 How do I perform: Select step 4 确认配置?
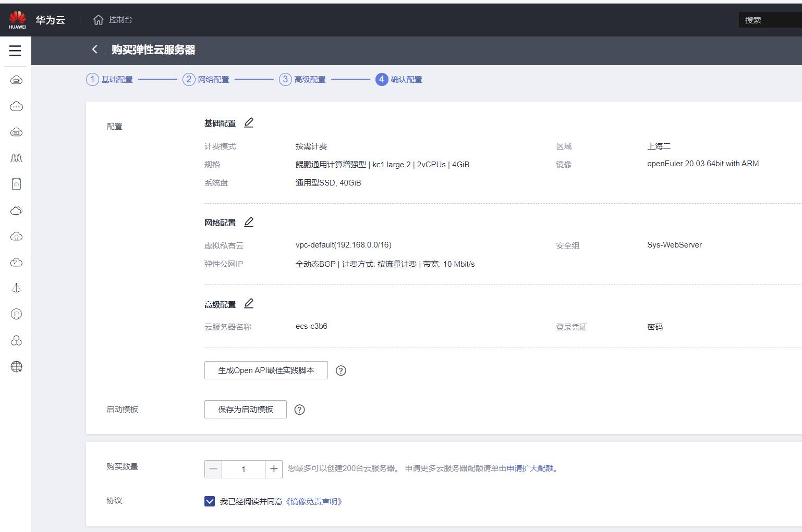(x=399, y=79)
